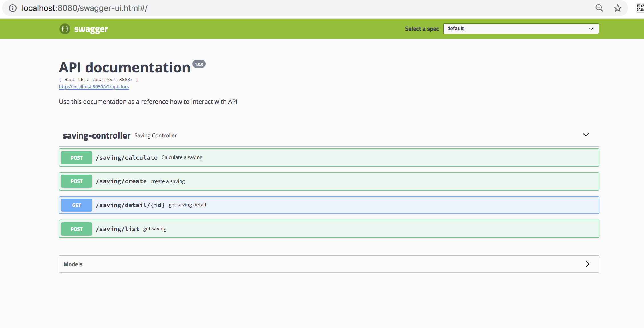Bookmark this page with the star icon
This screenshot has width=644, height=328.
coord(617,8)
